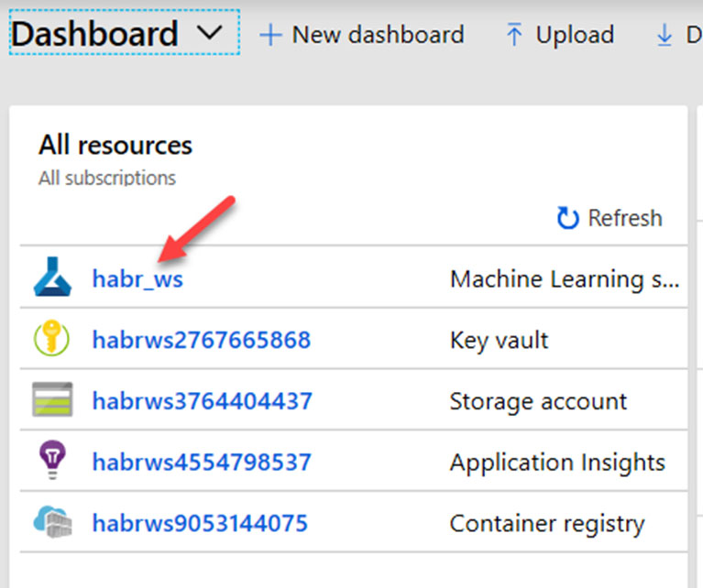Open the habrws3764404437 storage account
This screenshot has width=703, height=588.
(202, 400)
